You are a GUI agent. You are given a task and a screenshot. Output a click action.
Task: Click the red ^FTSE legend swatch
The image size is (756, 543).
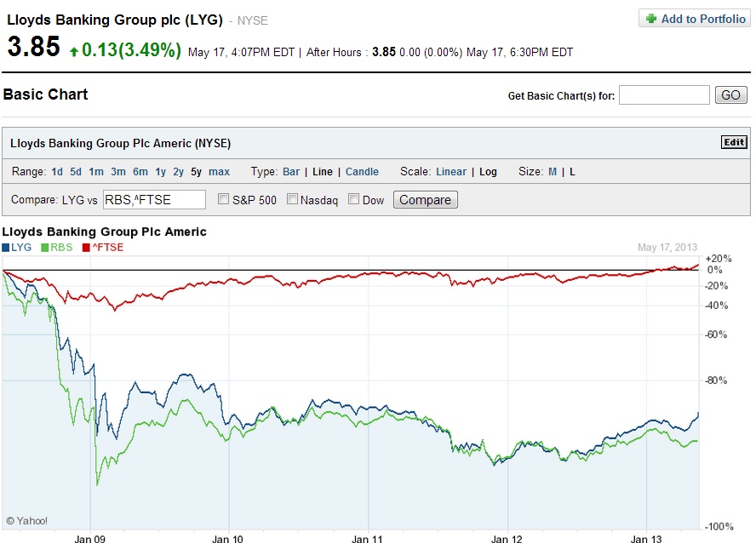coord(86,248)
